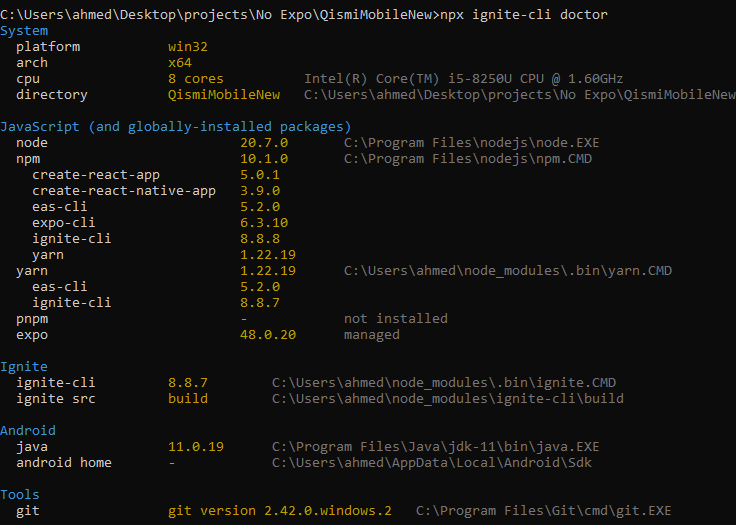Select the 'android home' row label
736x525 pixels.
click(64, 463)
